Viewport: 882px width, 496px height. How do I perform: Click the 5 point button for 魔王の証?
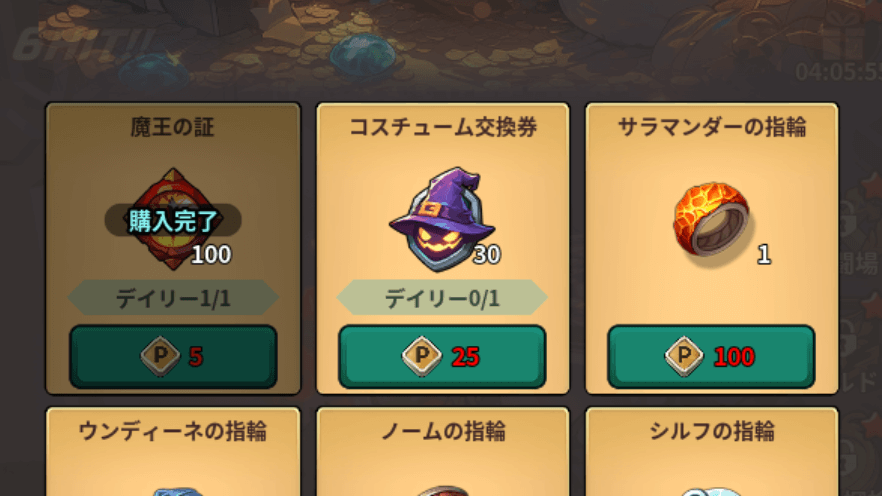pos(173,356)
